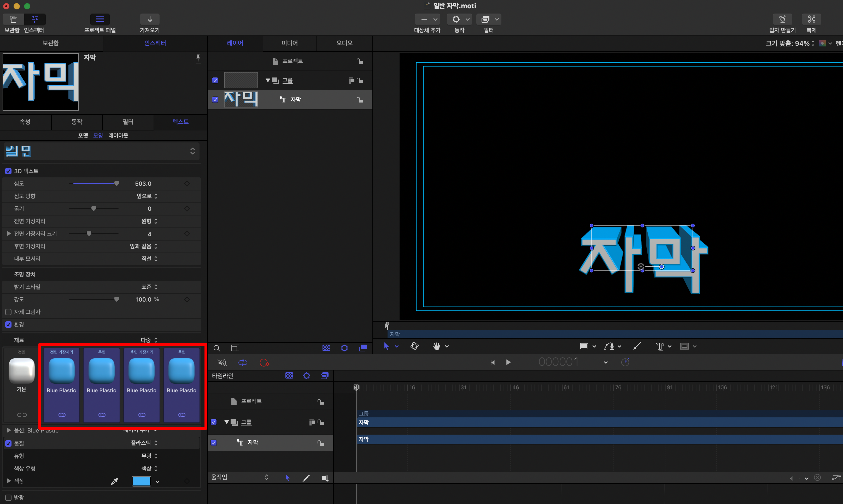Click the blue 색상 color swatch
The height and width of the screenshot is (504, 843).
pyautogui.click(x=141, y=481)
